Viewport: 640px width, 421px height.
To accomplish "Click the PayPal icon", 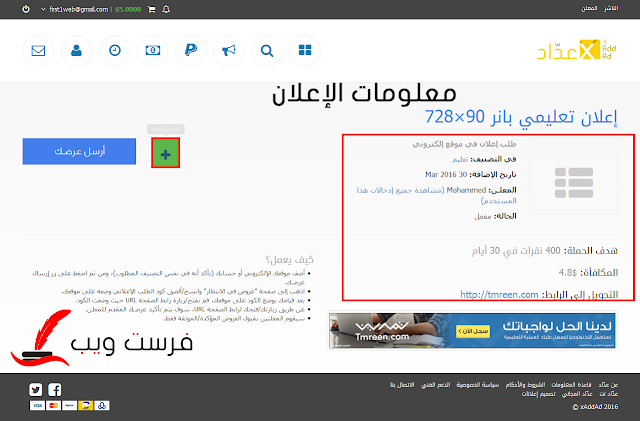I will click(191, 51).
